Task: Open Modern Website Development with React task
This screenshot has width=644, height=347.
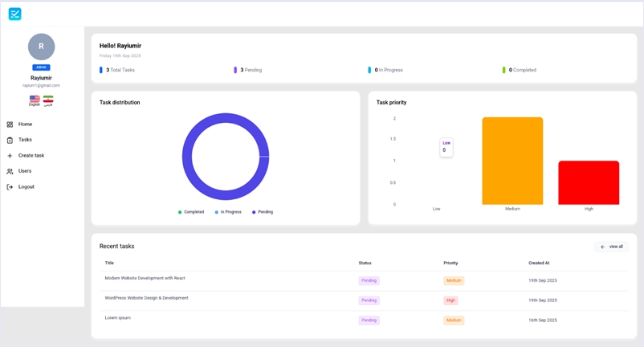Action: tap(145, 278)
